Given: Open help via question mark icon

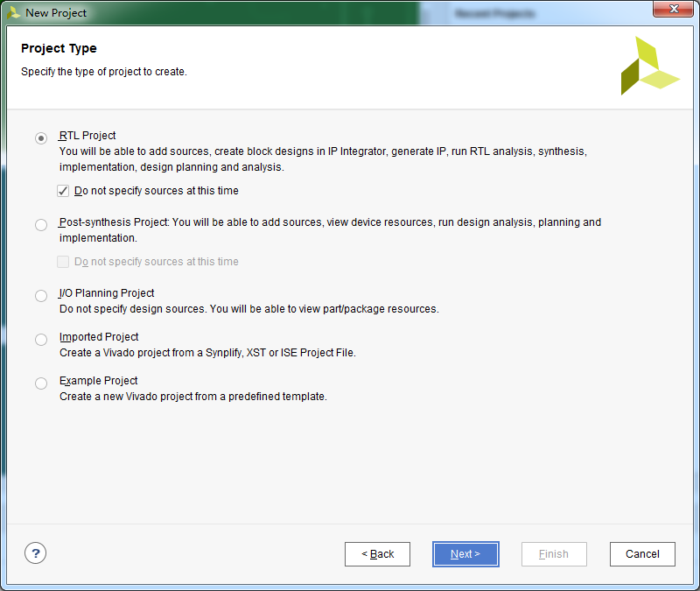Looking at the screenshot, I should click(x=35, y=553).
